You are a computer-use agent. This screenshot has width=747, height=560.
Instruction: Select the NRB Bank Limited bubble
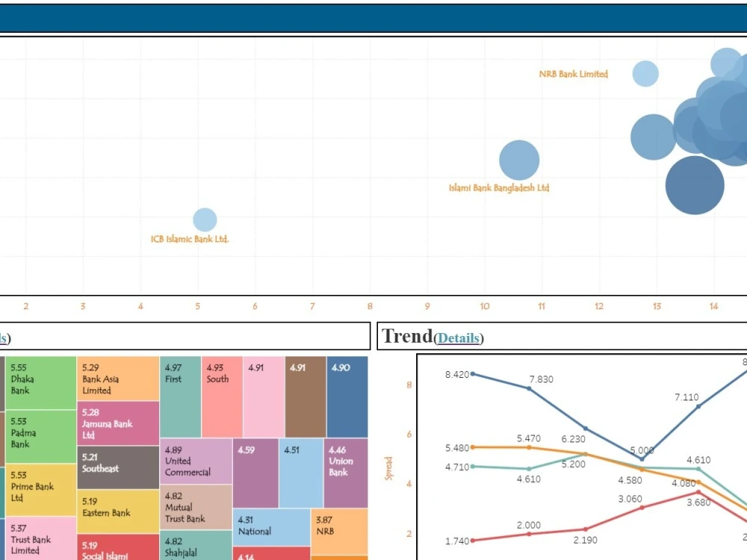645,74
